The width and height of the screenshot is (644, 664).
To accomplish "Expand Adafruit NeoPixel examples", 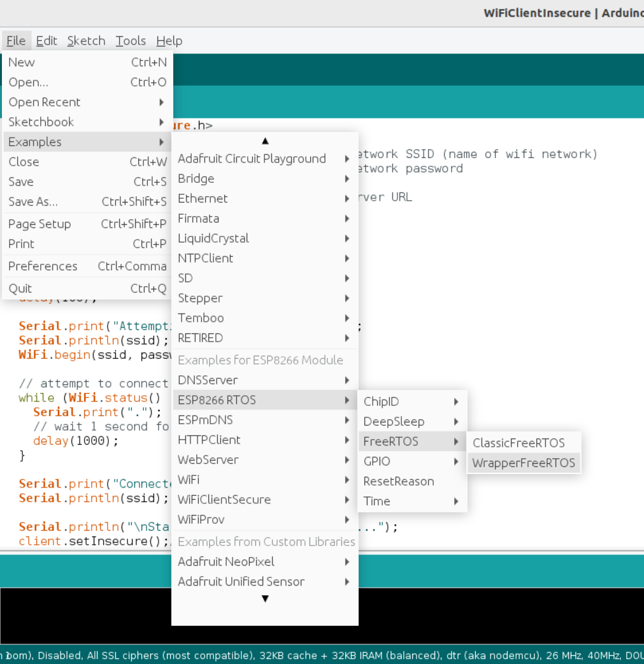I will tap(265, 562).
